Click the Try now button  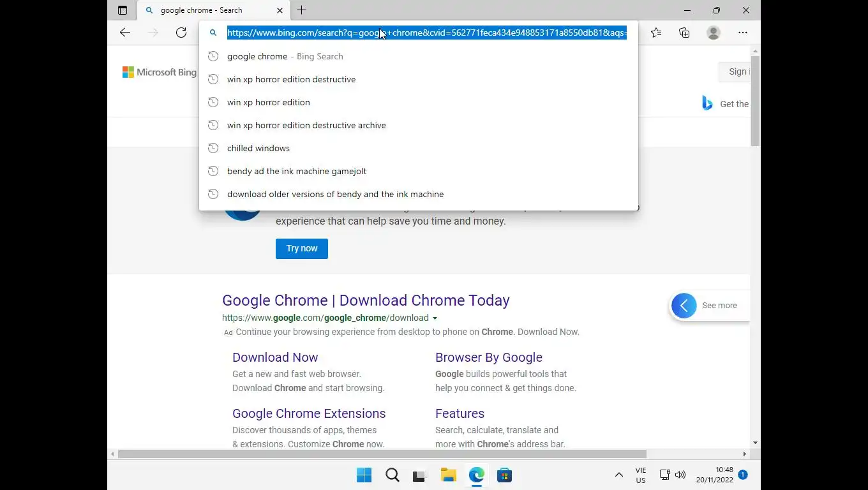click(x=302, y=249)
